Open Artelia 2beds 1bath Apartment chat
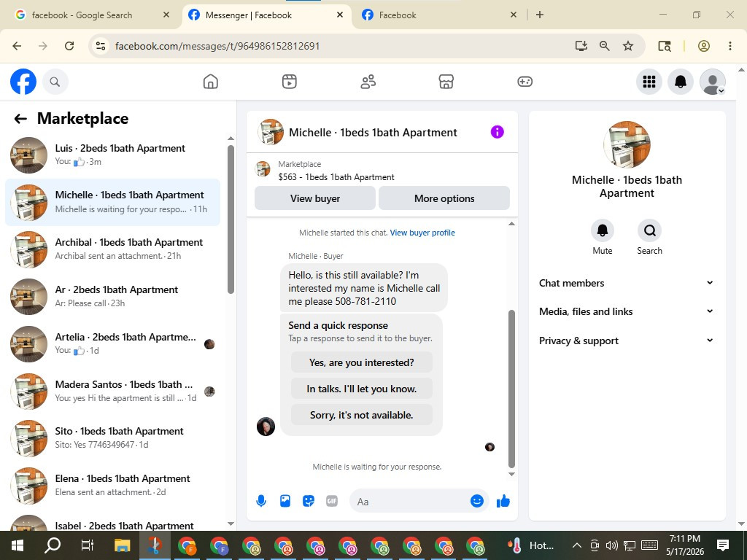This screenshot has height=560, width=747. (113, 343)
